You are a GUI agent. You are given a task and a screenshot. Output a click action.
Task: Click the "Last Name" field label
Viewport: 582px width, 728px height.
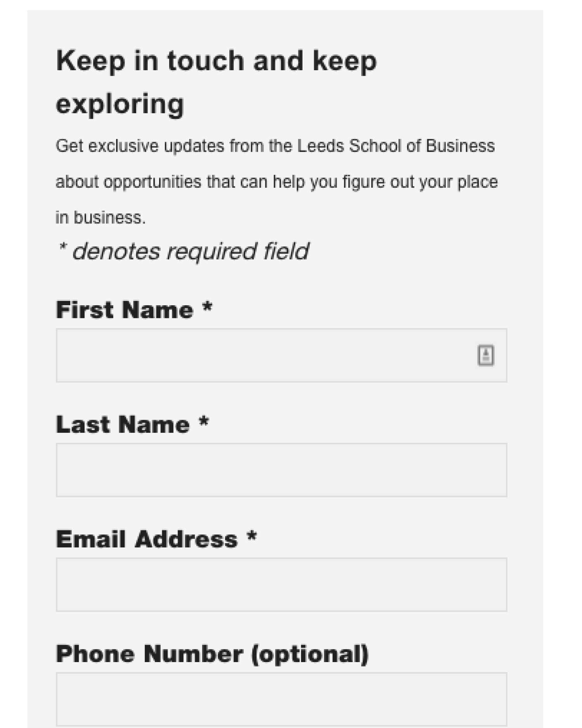123,424
